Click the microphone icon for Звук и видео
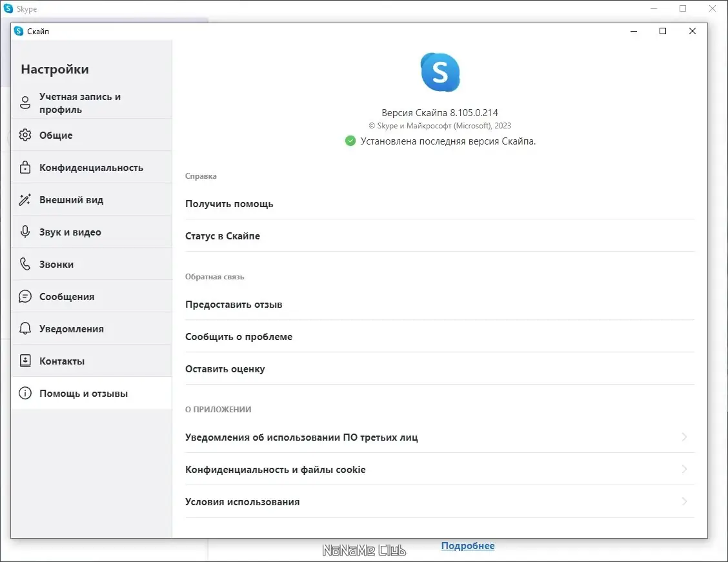The width and height of the screenshot is (728, 562). tap(25, 232)
